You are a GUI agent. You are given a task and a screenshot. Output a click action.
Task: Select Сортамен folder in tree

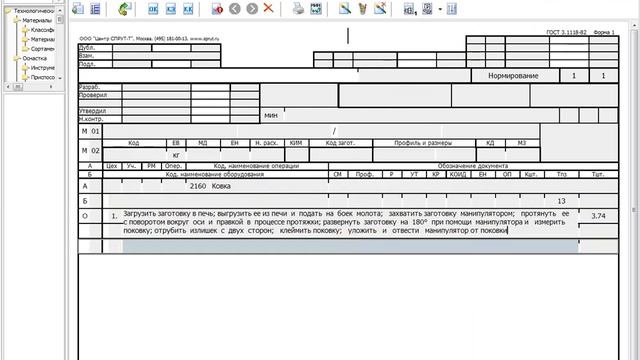42,49
